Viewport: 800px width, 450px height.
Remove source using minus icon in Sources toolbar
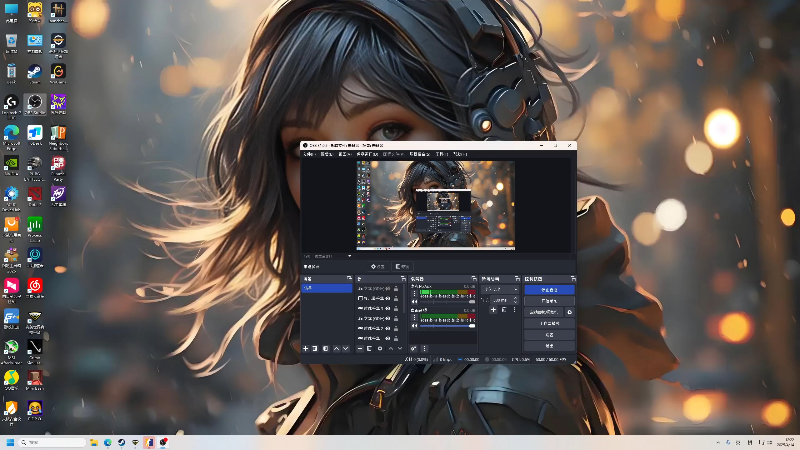tap(360, 348)
